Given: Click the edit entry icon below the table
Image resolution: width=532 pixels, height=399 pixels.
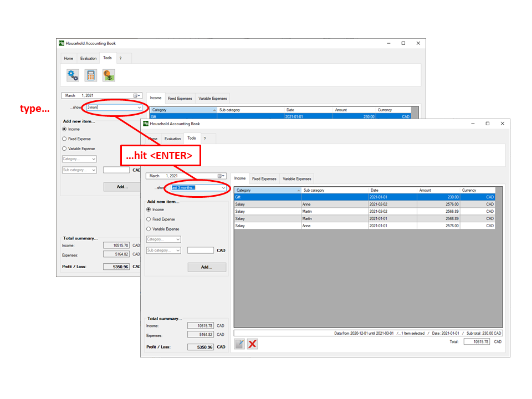Looking at the screenshot, I should click(x=239, y=344).
